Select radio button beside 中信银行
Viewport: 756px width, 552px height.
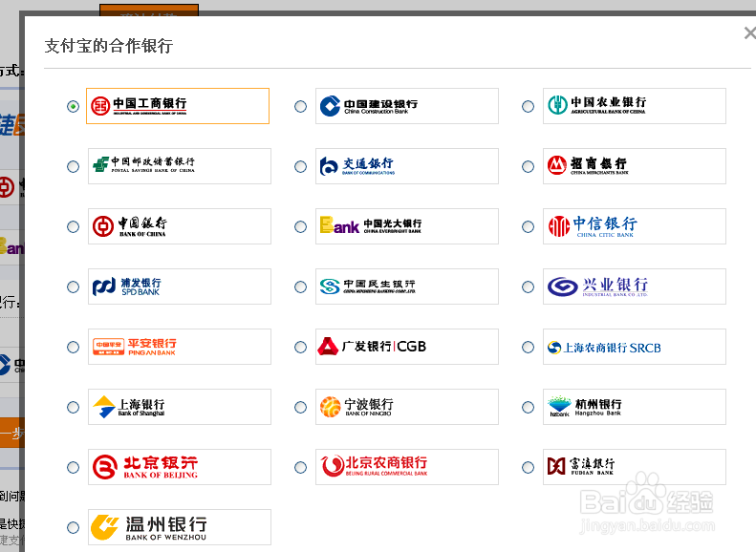point(528,227)
